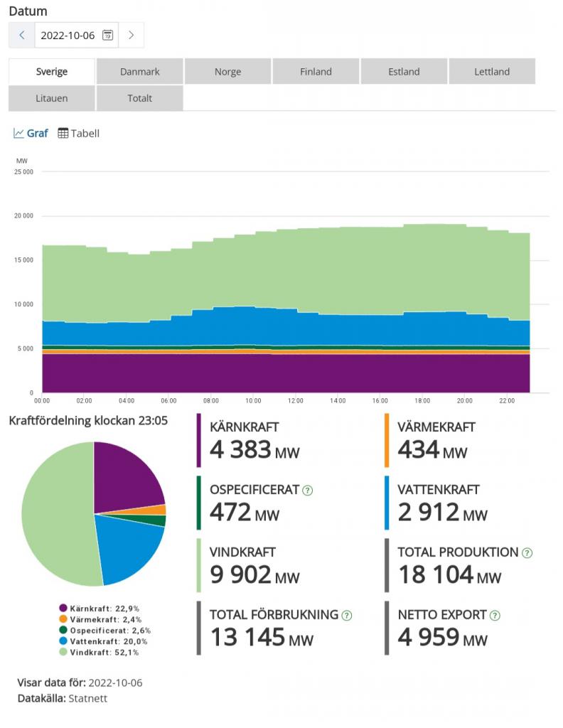This screenshot has width=563, height=728.
Task: Click the orange bar beside Värmekraft value
Action: pos(387,440)
